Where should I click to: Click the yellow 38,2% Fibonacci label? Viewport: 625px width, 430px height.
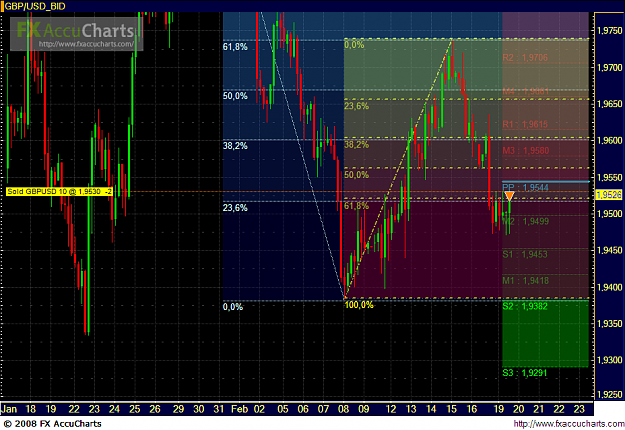[357, 145]
